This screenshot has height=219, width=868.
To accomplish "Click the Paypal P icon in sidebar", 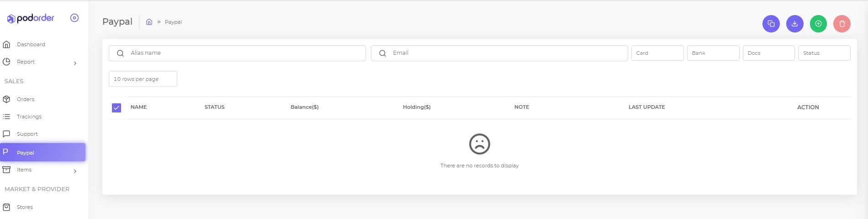I will [5, 151].
